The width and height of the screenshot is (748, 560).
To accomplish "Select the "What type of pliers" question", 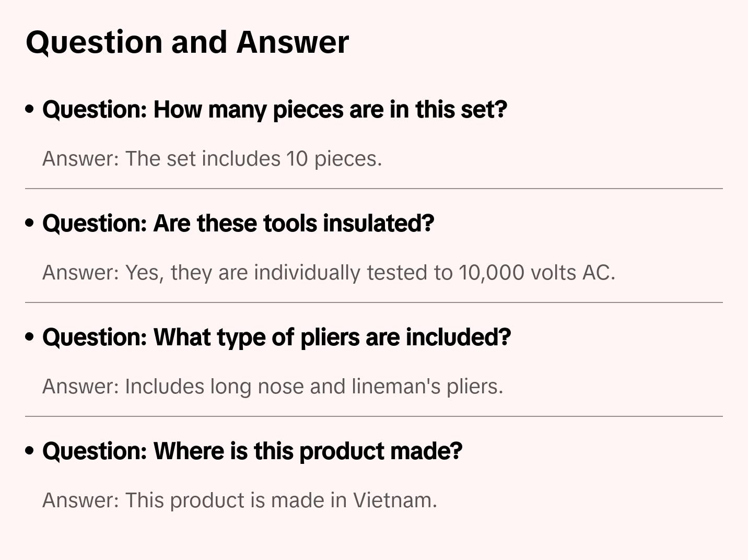I will pyautogui.click(x=276, y=337).
